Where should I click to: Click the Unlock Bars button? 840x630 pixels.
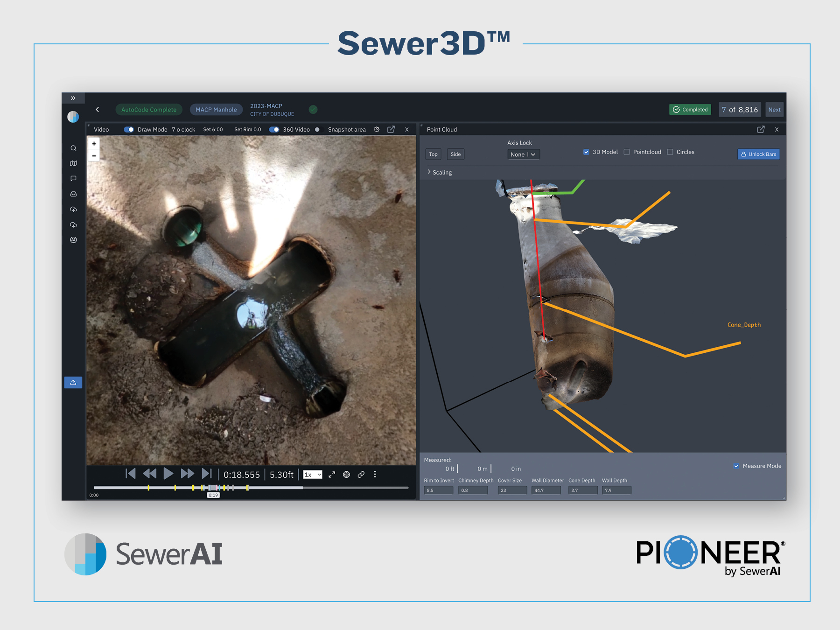tap(758, 154)
